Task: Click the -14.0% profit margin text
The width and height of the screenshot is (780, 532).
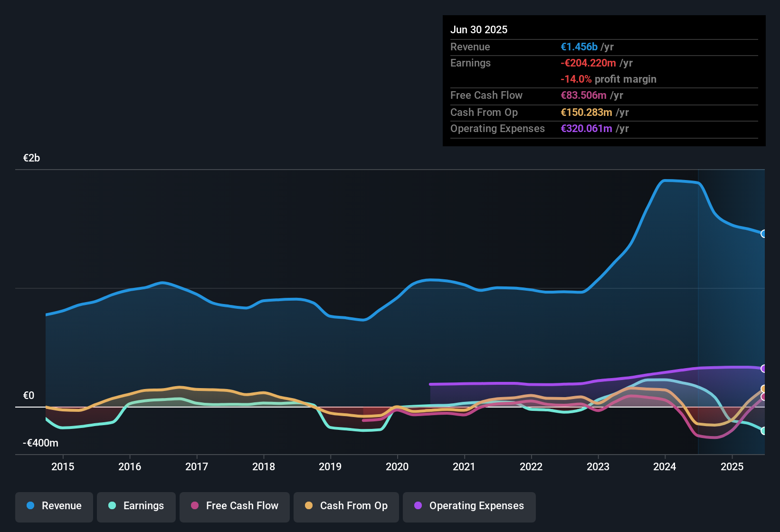Action: click(609, 79)
